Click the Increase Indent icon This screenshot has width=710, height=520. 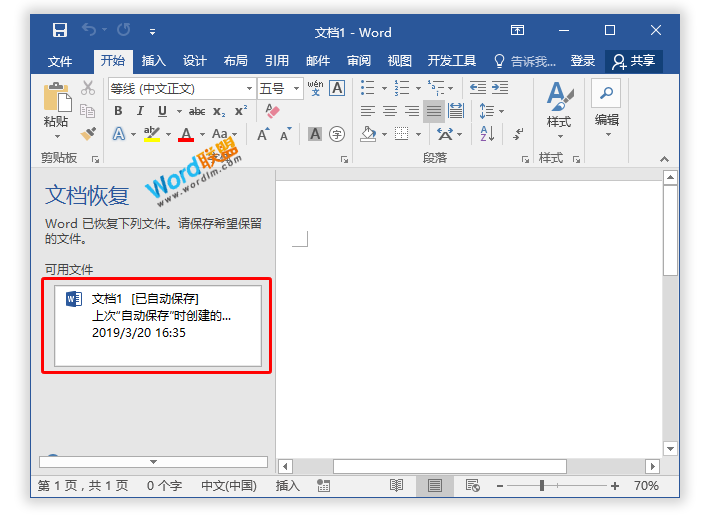point(500,88)
